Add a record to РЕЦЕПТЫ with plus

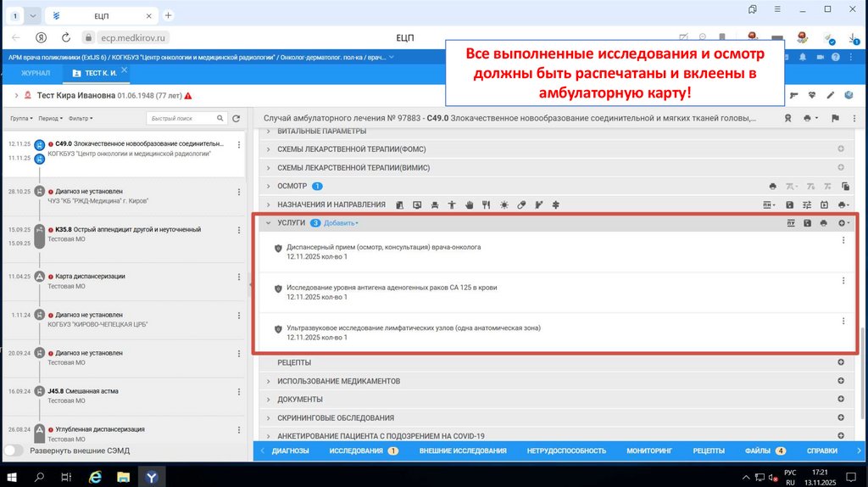pyautogui.click(x=841, y=362)
